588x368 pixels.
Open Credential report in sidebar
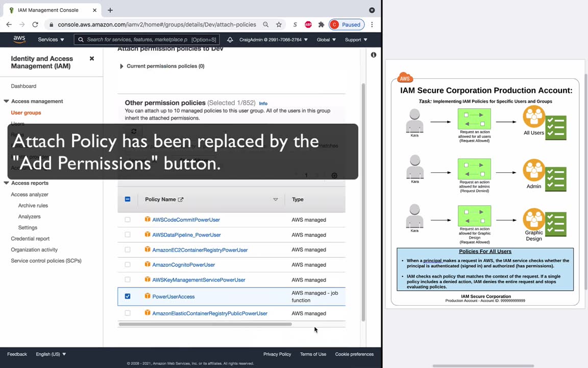(30, 239)
